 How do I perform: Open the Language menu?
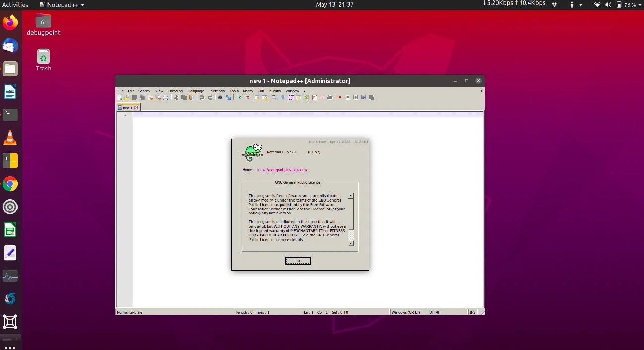click(x=196, y=91)
